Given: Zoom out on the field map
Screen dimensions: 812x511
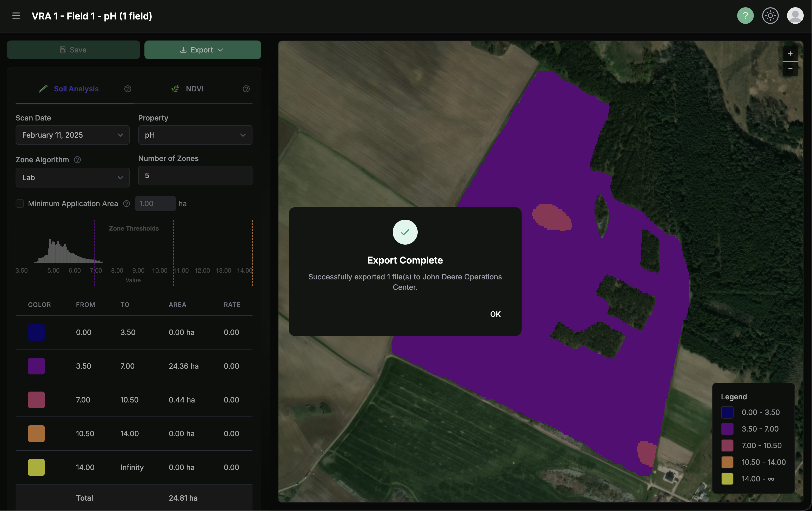Looking at the screenshot, I should click(790, 69).
